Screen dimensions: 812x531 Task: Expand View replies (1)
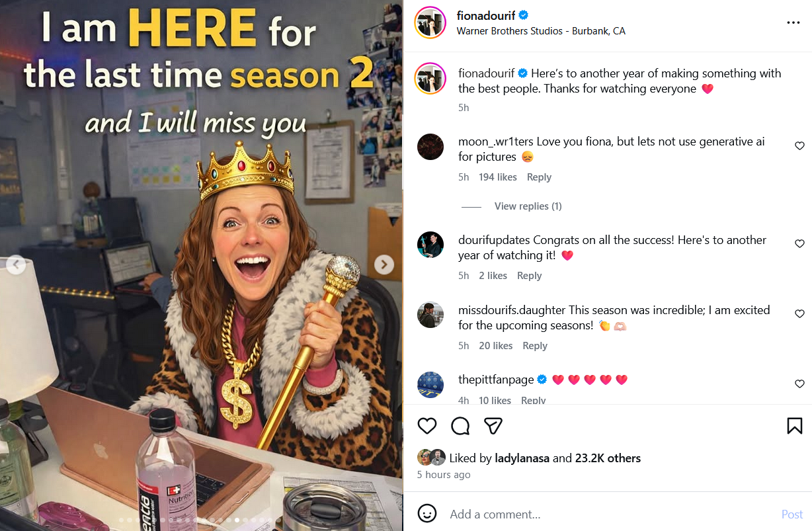[x=528, y=206]
